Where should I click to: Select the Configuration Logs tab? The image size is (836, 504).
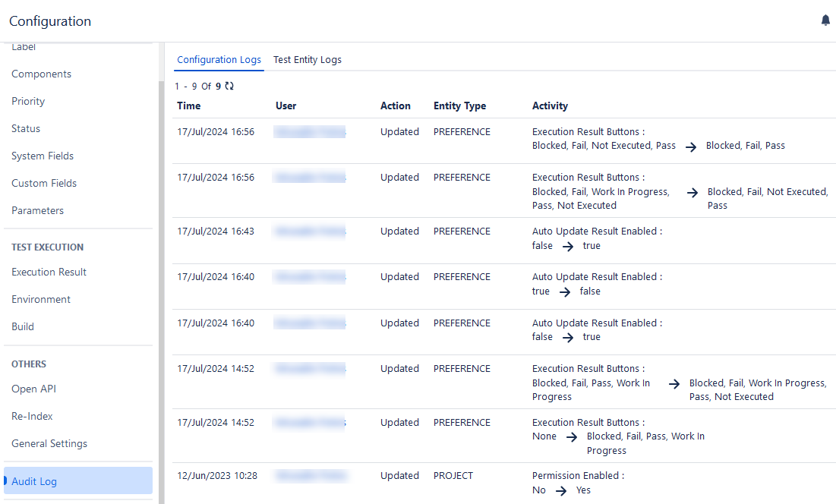[219, 59]
